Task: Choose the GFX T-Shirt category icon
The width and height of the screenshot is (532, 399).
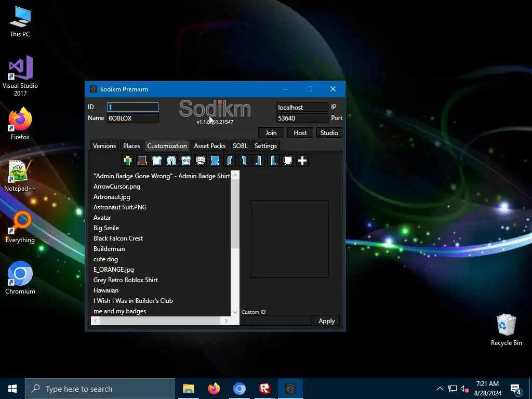Action: point(186,161)
